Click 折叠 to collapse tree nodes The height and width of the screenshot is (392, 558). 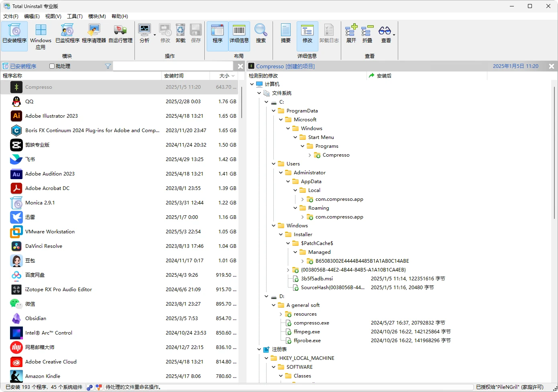[367, 34]
